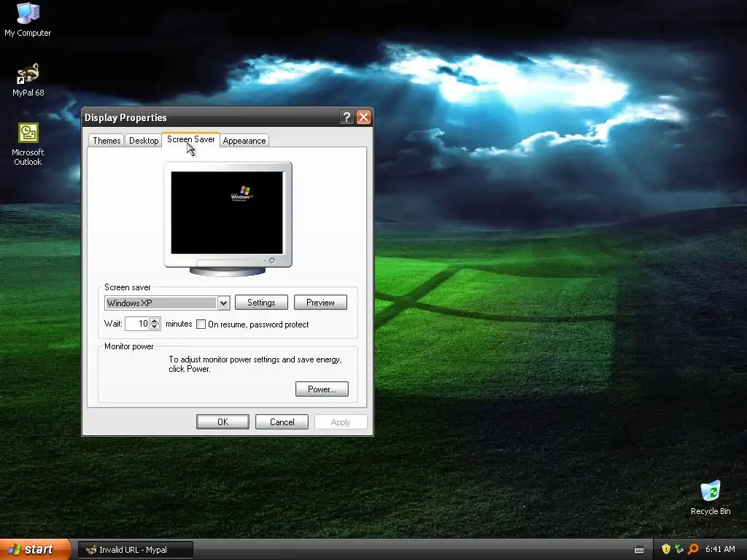Switch to Invalid URL - Mypal taskbar window
Screen dimensions: 747x560
(x=135, y=550)
